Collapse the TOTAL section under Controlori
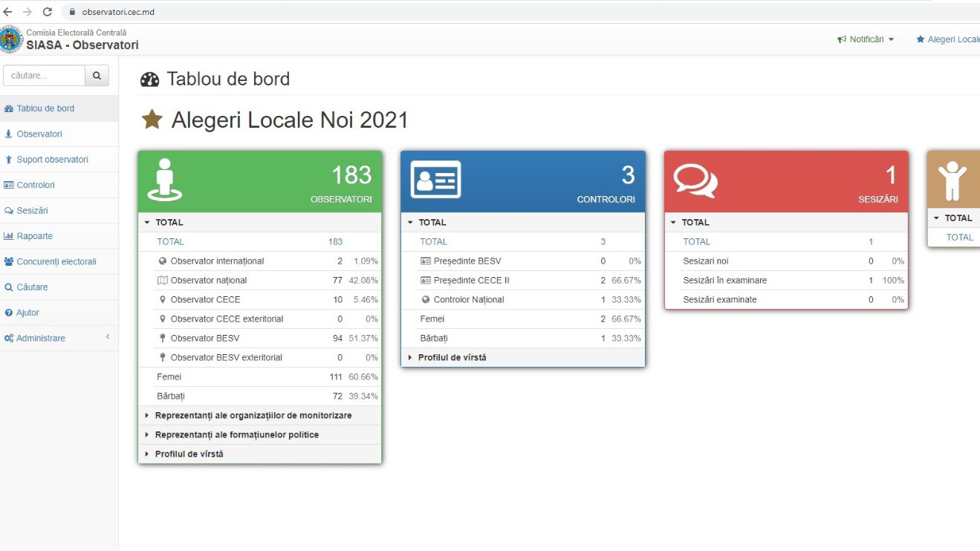 tap(432, 222)
